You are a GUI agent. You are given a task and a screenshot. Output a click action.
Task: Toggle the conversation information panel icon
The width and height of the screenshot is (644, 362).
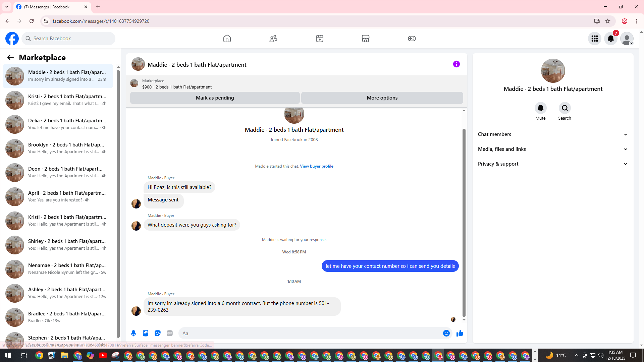coord(457,64)
